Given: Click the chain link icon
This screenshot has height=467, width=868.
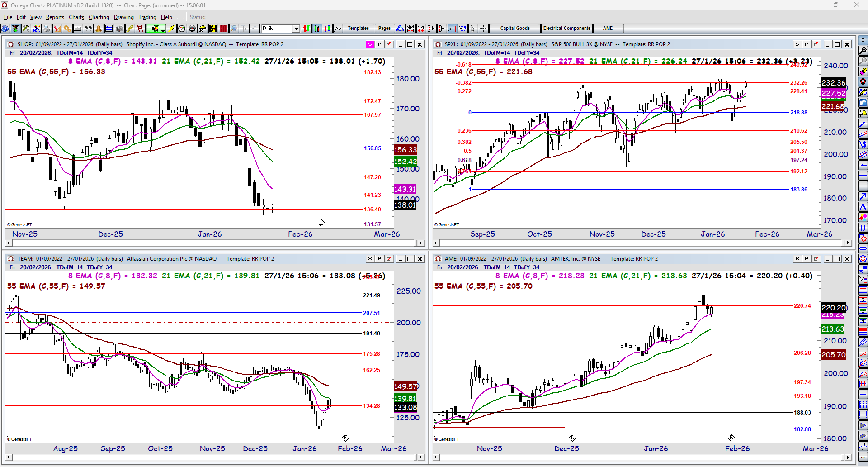Looking at the screenshot, I should [x=130, y=29].
